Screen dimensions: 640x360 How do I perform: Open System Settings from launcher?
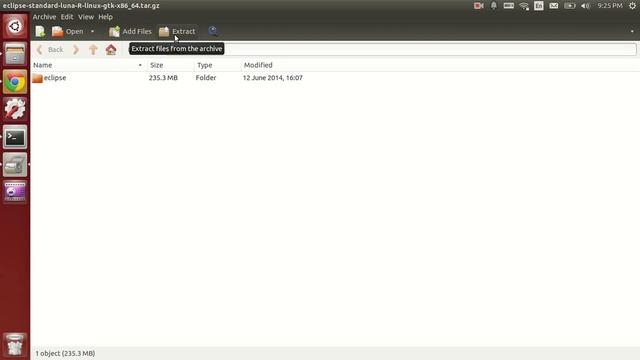tap(15, 109)
